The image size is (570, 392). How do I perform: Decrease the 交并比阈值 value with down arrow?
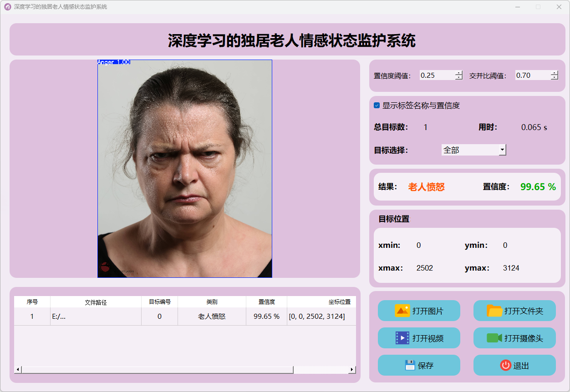pyautogui.click(x=554, y=78)
